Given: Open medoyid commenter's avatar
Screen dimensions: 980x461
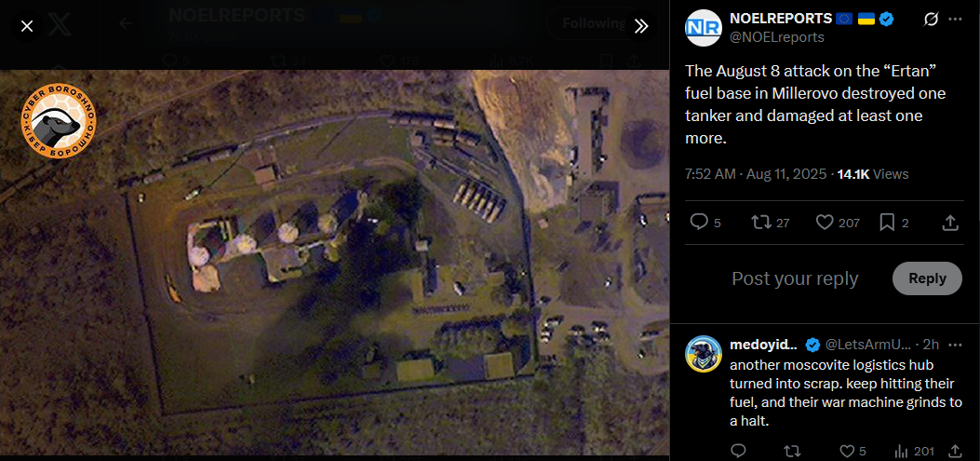Looking at the screenshot, I should pos(704,353).
